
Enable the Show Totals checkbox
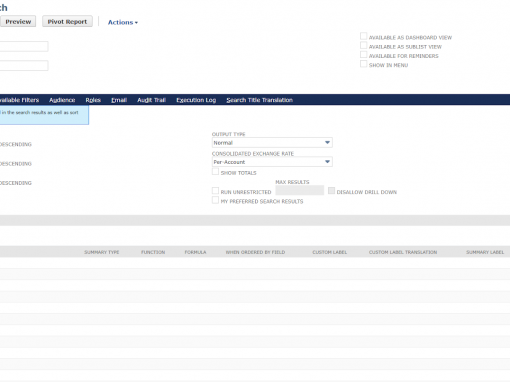(x=215, y=172)
